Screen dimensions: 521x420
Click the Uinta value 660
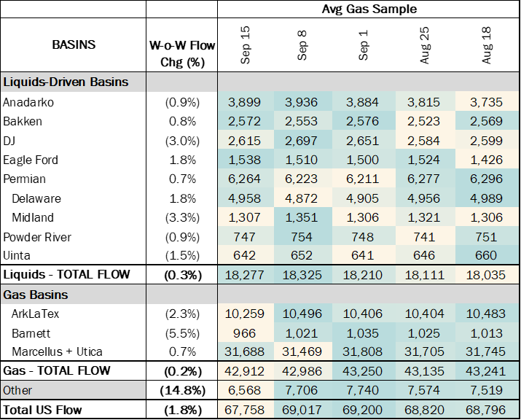pyautogui.click(x=486, y=255)
